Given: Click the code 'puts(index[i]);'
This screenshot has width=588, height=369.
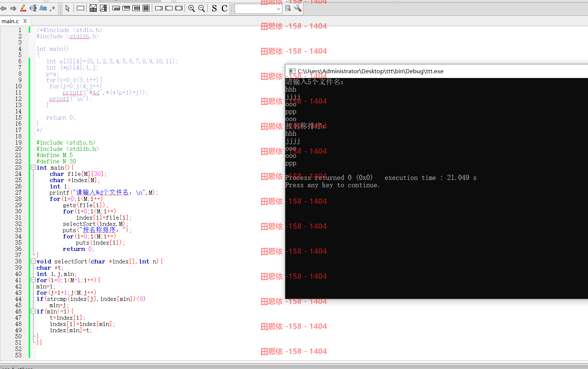Looking at the screenshot, I should point(101,242).
